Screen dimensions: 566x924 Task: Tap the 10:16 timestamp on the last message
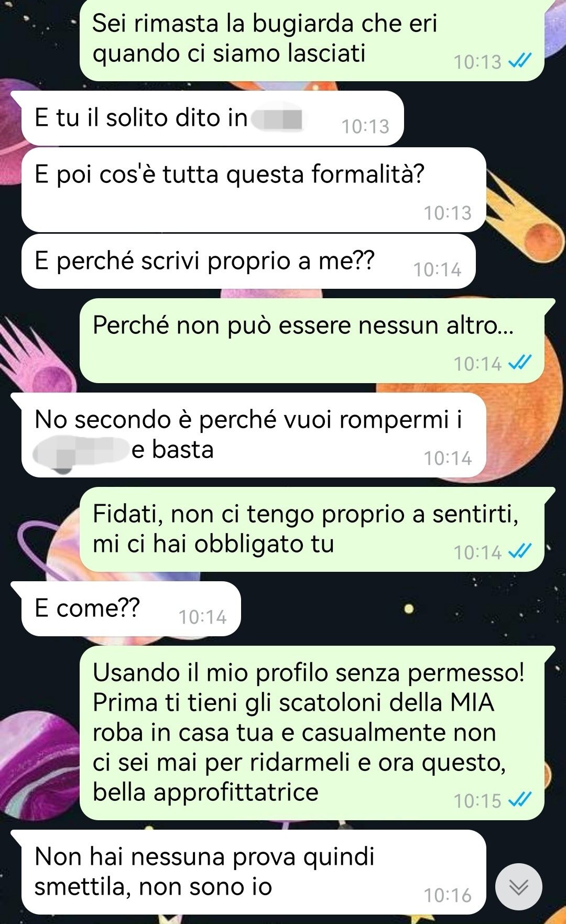448,895
